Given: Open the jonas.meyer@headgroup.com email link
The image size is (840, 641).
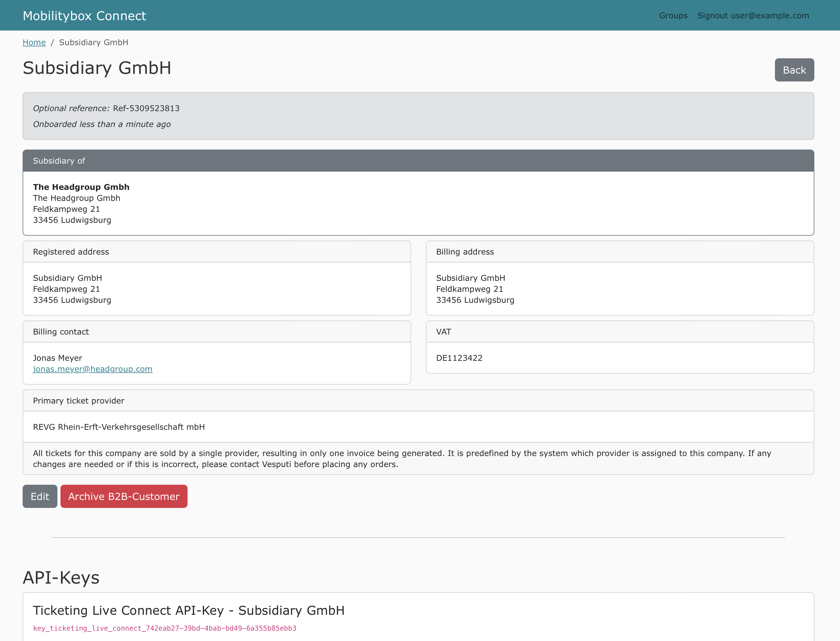Looking at the screenshot, I should [93, 369].
